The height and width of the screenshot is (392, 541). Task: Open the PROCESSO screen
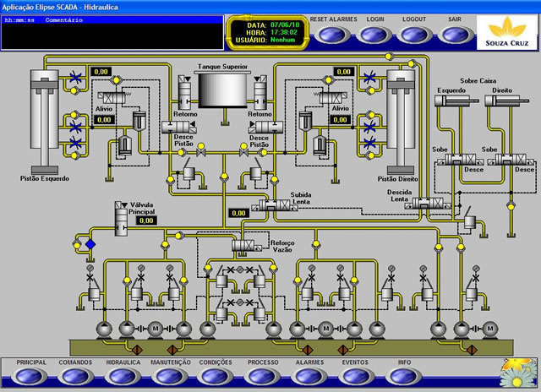click(x=262, y=376)
